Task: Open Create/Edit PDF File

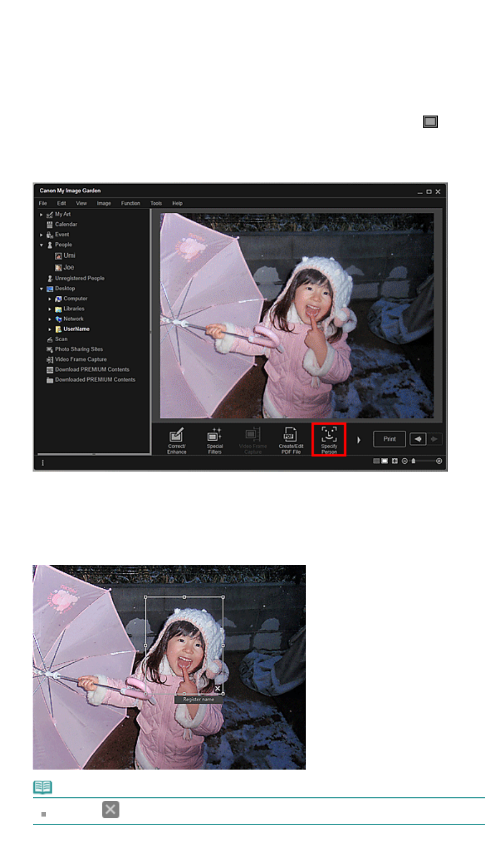Action: 291,440
